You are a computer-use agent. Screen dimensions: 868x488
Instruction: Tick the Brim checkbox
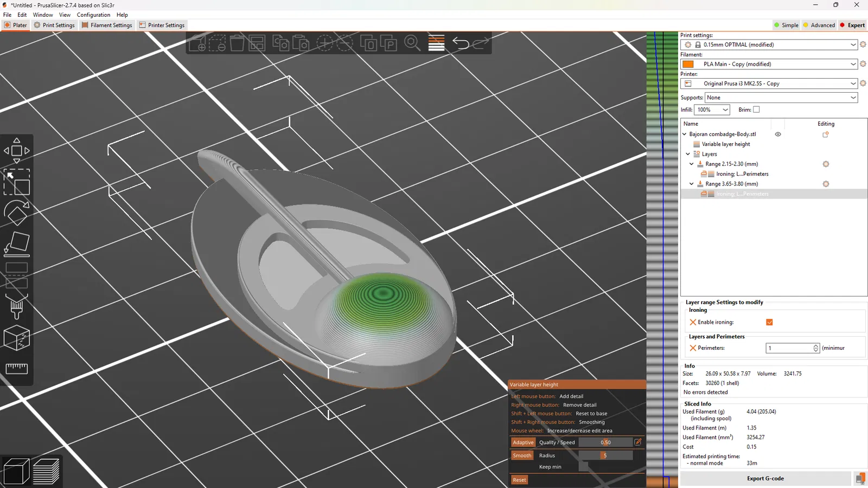pos(756,110)
